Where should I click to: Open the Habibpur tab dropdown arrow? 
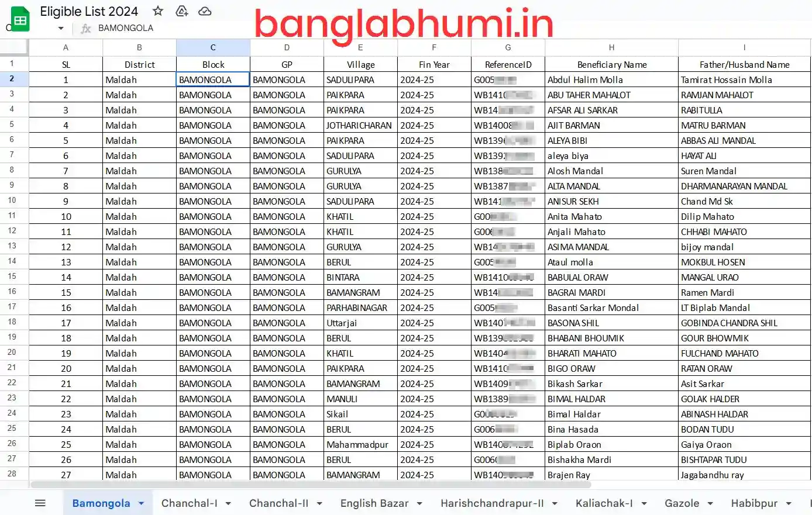coord(789,503)
